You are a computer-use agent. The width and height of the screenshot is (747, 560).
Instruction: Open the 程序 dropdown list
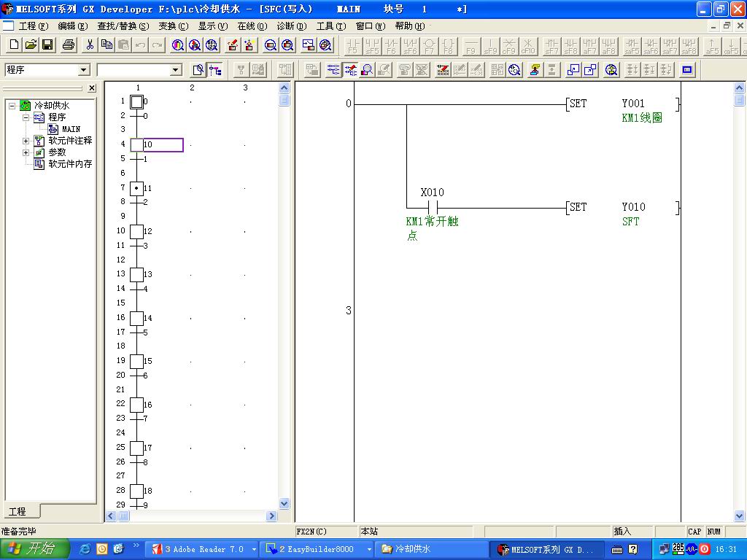point(83,70)
